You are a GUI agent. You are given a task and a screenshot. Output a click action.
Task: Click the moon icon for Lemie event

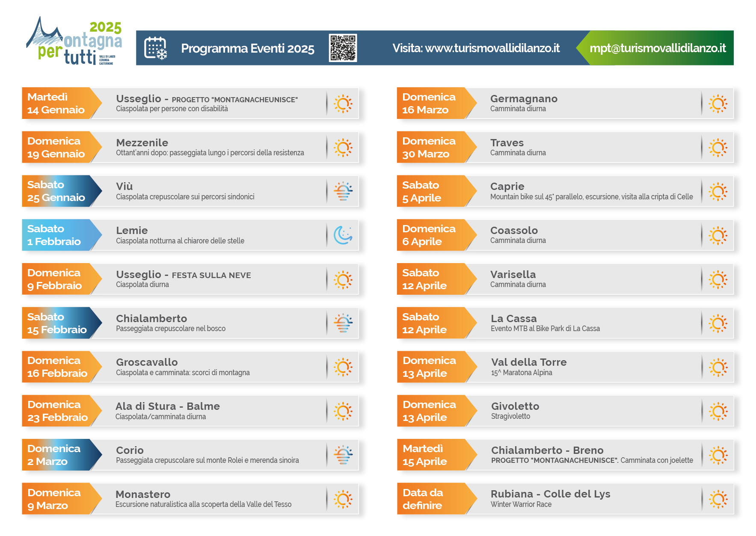pos(343,235)
